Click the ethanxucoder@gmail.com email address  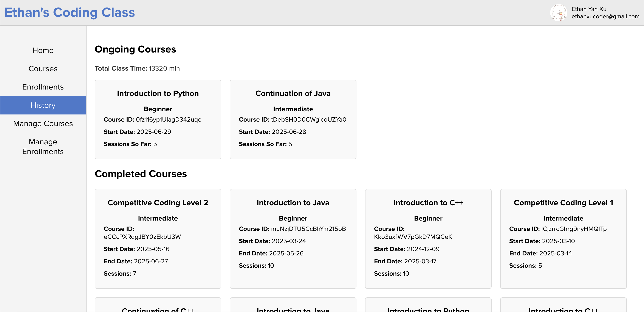(x=605, y=17)
